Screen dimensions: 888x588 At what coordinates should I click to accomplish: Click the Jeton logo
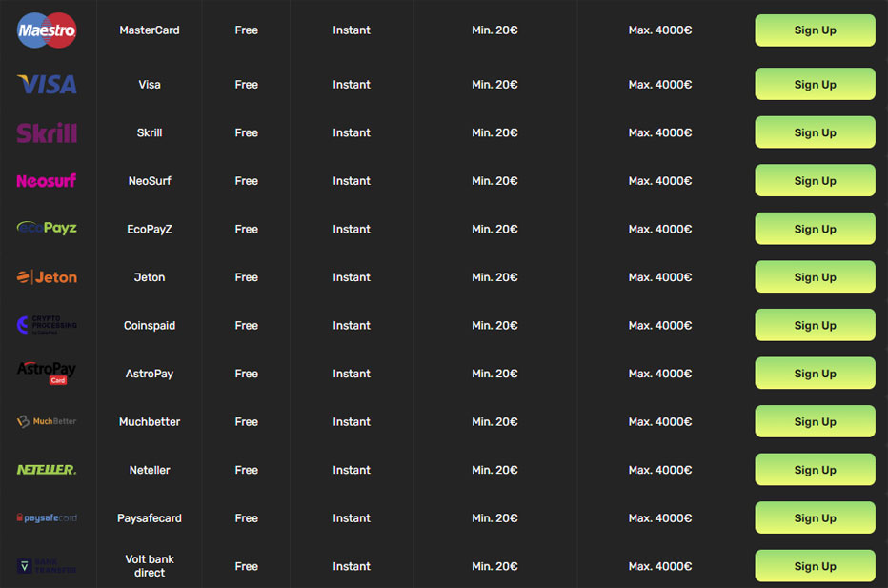click(47, 277)
